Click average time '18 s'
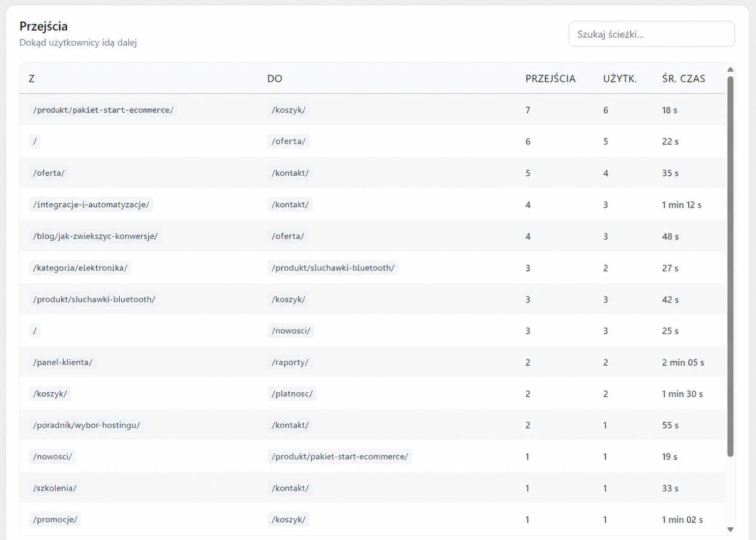 tap(669, 110)
